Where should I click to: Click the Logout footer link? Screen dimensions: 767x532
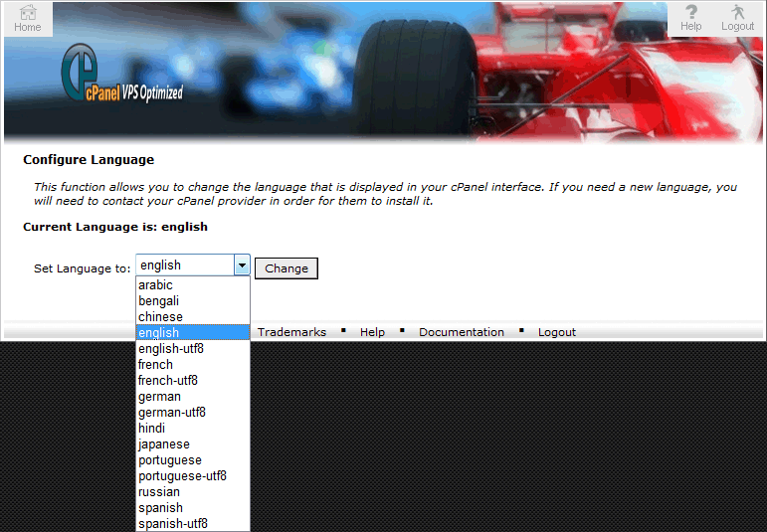[x=557, y=332]
